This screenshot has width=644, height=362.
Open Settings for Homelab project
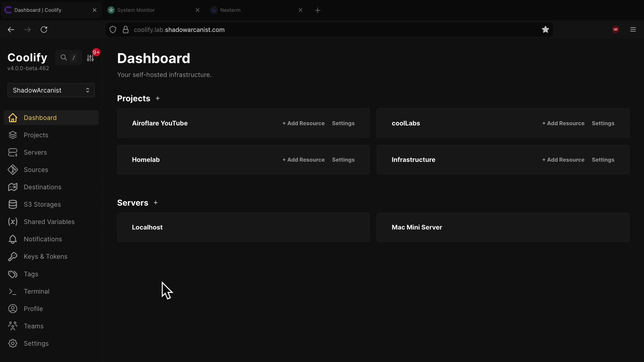(x=343, y=160)
